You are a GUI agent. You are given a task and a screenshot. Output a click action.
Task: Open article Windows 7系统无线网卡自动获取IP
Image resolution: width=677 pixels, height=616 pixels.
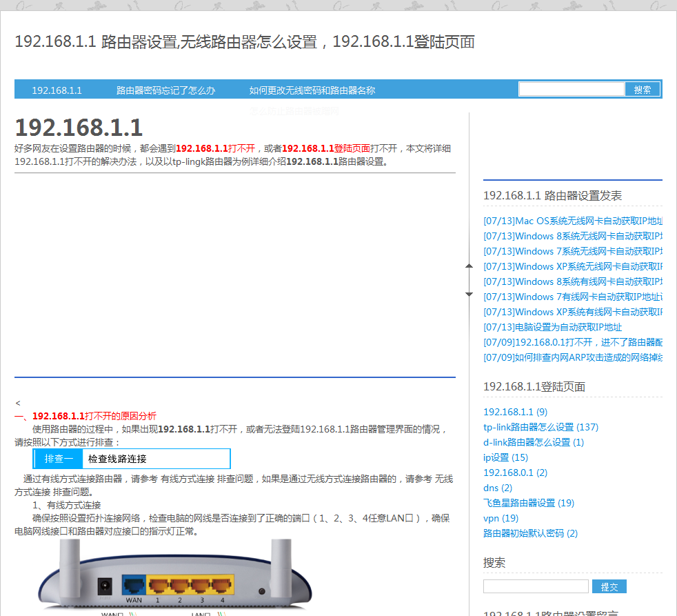point(572,251)
